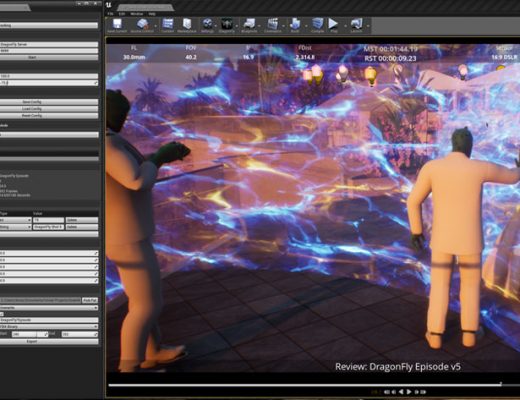Click the FOV value 40.2
This screenshot has width=520, height=400.
click(191, 57)
